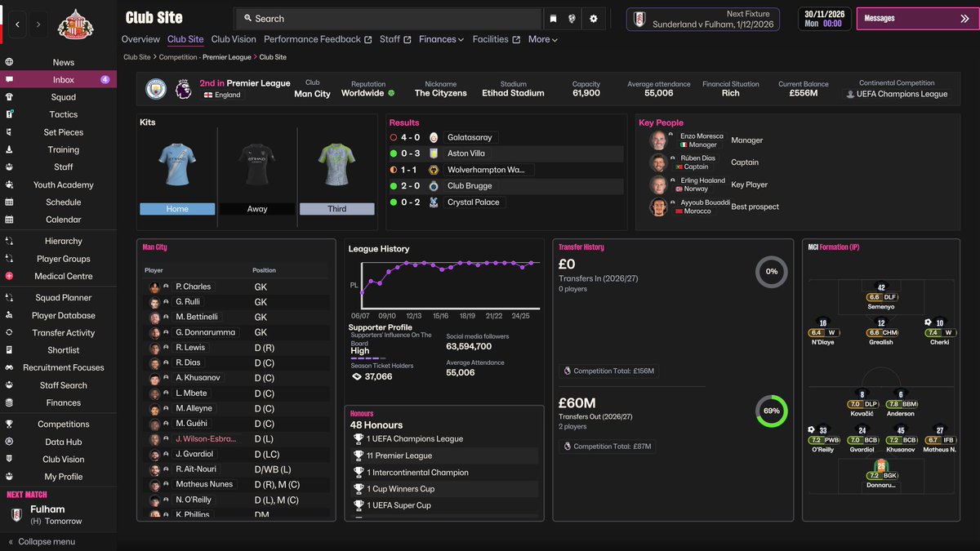Click the Training cone icon in the sidebar
Viewport: 980px width, 551px height.
click(9, 149)
